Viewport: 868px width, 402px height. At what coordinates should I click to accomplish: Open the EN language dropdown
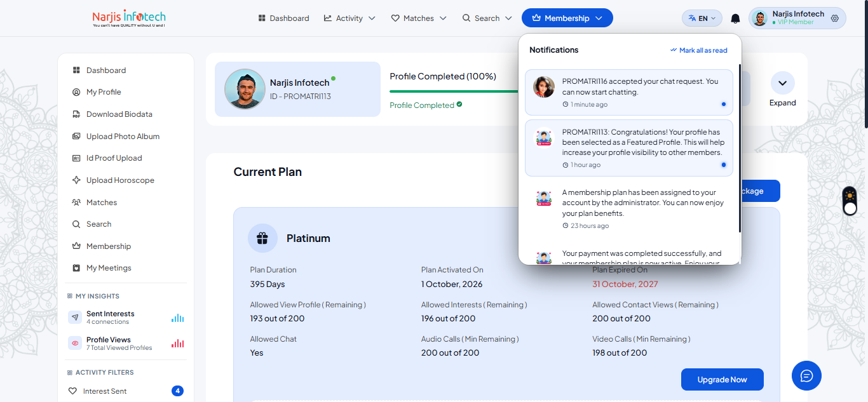(x=702, y=18)
